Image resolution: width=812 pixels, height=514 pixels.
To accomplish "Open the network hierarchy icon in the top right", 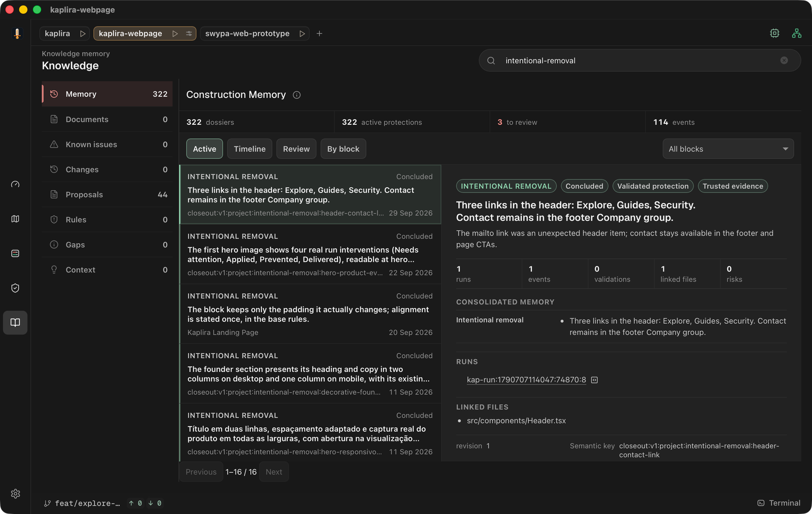I will click(x=797, y=33).
